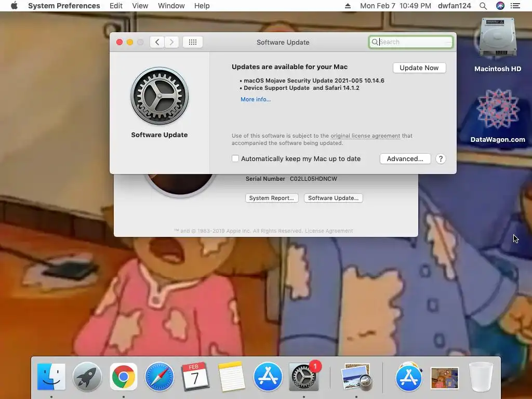Open Finder from the Dock
Screen dimensions: 532x399
[x=51, y=377]
